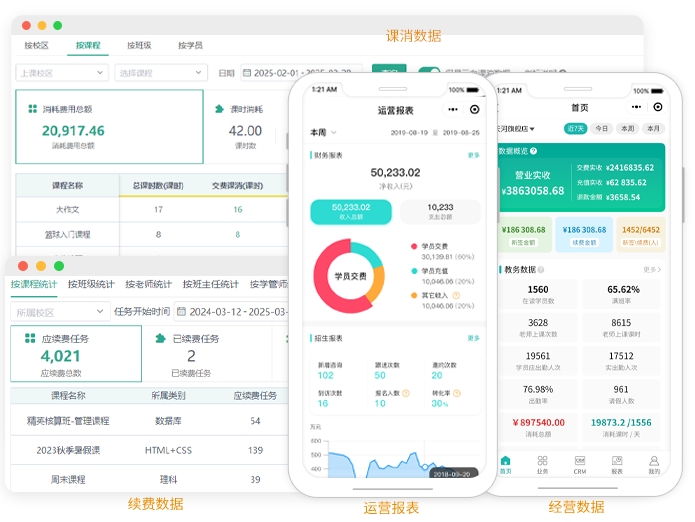
Task: Click the help icon beside 教务数据
Action: 541,269
